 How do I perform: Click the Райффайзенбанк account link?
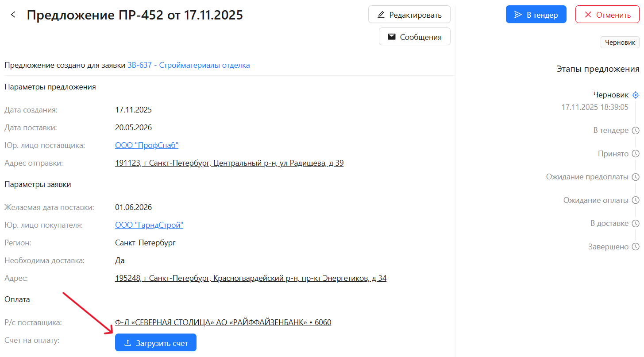223,322
